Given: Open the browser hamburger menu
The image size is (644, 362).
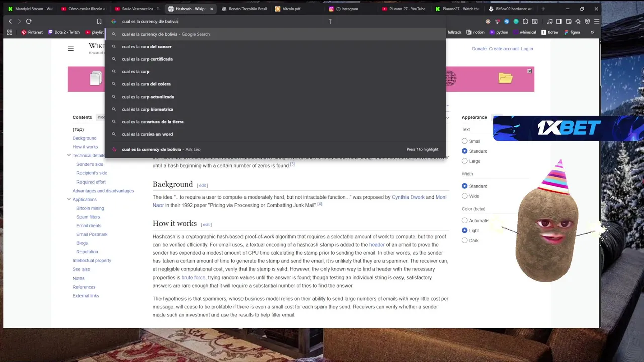Looking at the screenshot, I should 597,21.
